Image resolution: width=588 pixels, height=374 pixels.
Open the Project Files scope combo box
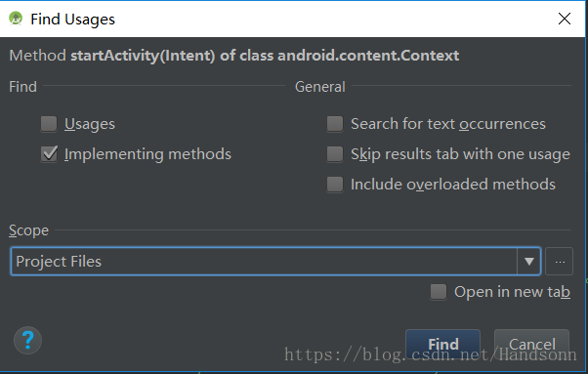(x=275, y=261)
